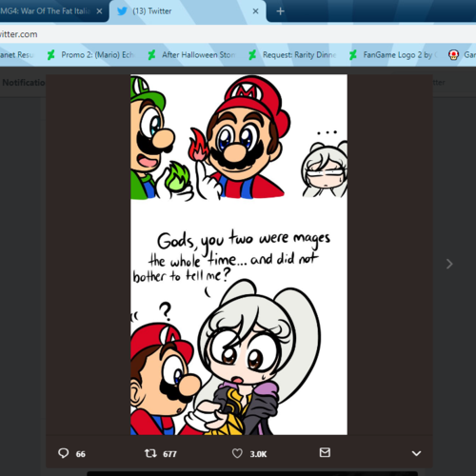Click the Notifications heading behind the overlay
476x476 pixels.
click(x=23, y=83)
